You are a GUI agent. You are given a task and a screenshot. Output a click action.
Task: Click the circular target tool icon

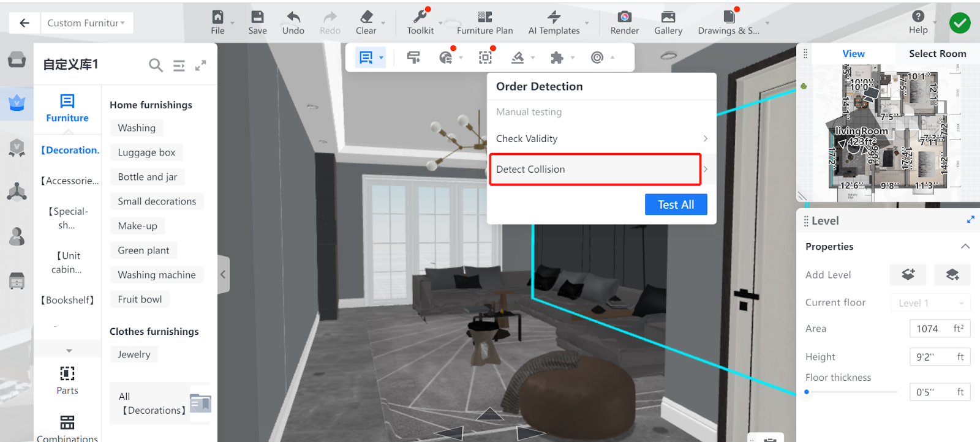click(597, 58)
